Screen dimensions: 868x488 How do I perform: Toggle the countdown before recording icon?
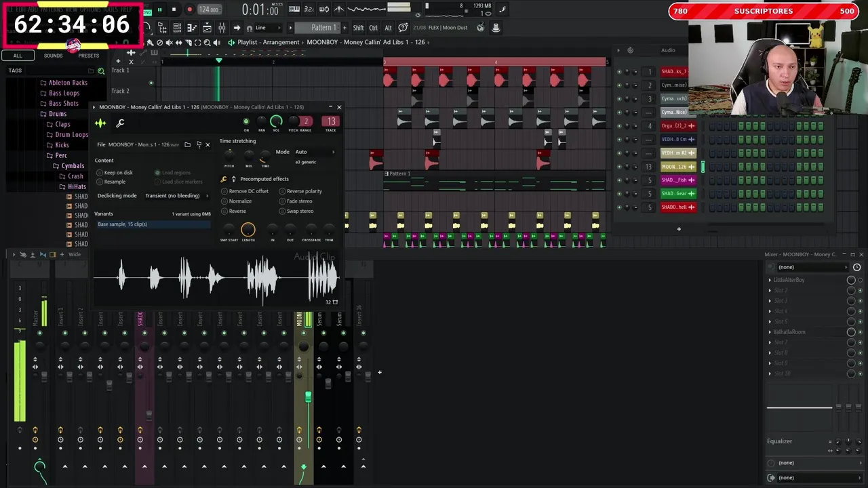tap(309, 9)
